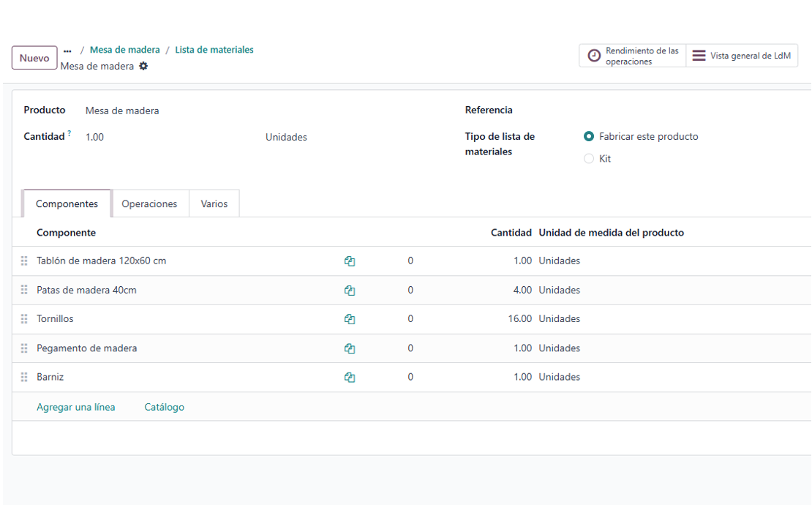Select the Pegamento de madera component

[x=87, y=348]
